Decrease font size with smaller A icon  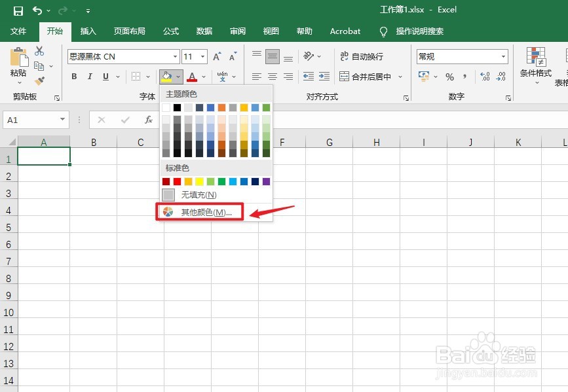(233, 56)
